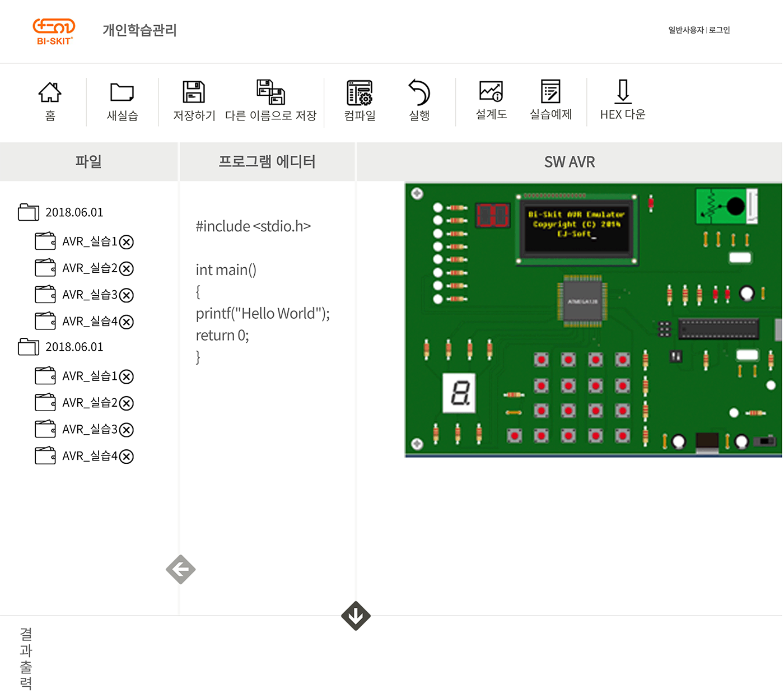
Task: Select the 프로그램 에디터 panel header
Action: pyautogui.click(x=267, y=162)
